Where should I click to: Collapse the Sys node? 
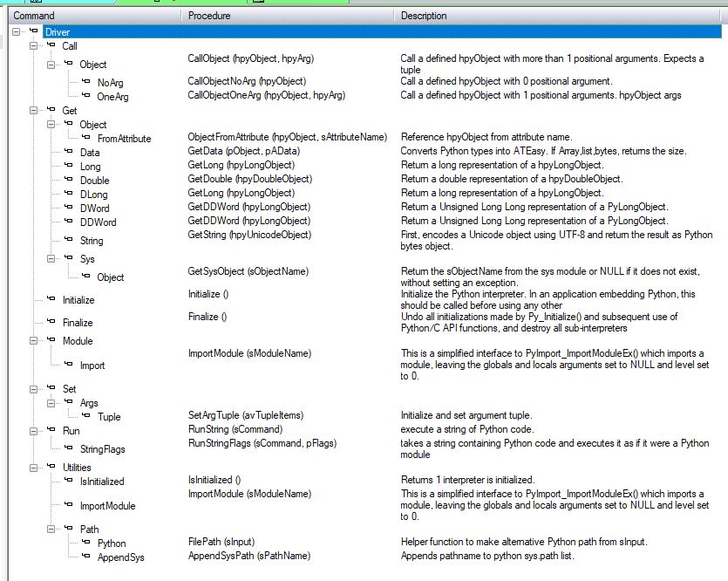click(51, 258)
